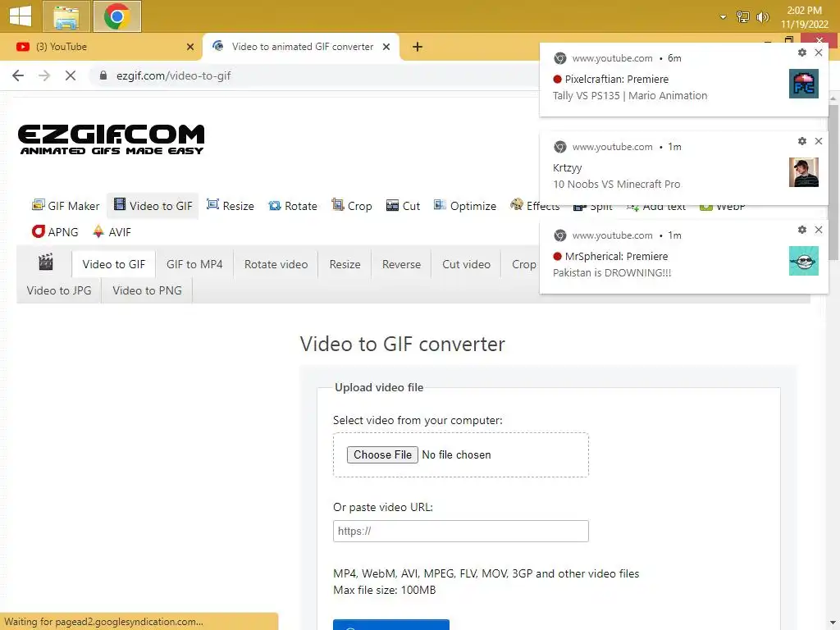Open the Rotate tool

(293, 206)
